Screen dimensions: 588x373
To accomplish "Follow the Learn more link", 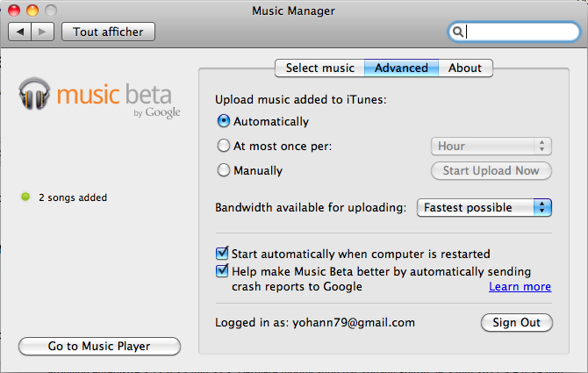I will tap(520, 286).
